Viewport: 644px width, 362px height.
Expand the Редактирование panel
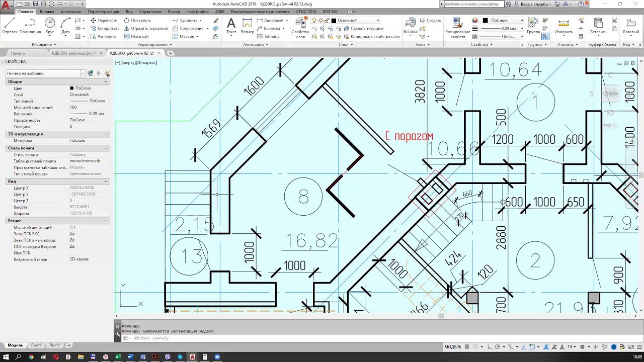click(x=154, y=44)
